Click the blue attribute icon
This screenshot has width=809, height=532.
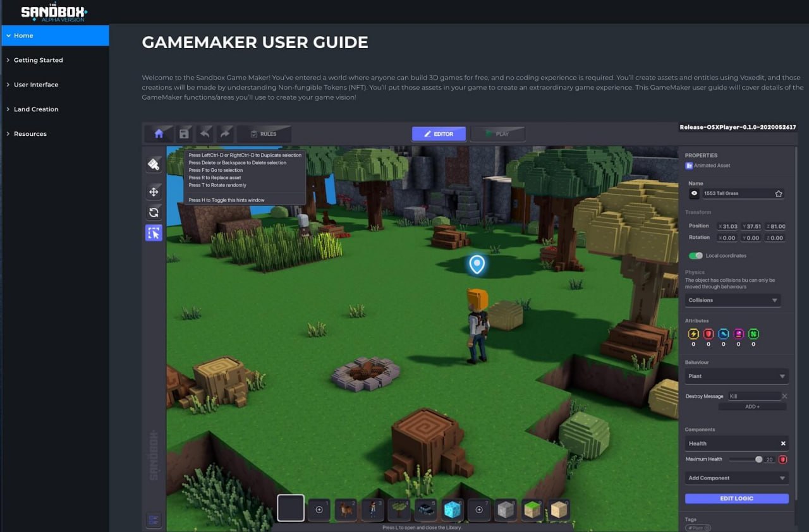click(x=723, y=334)
